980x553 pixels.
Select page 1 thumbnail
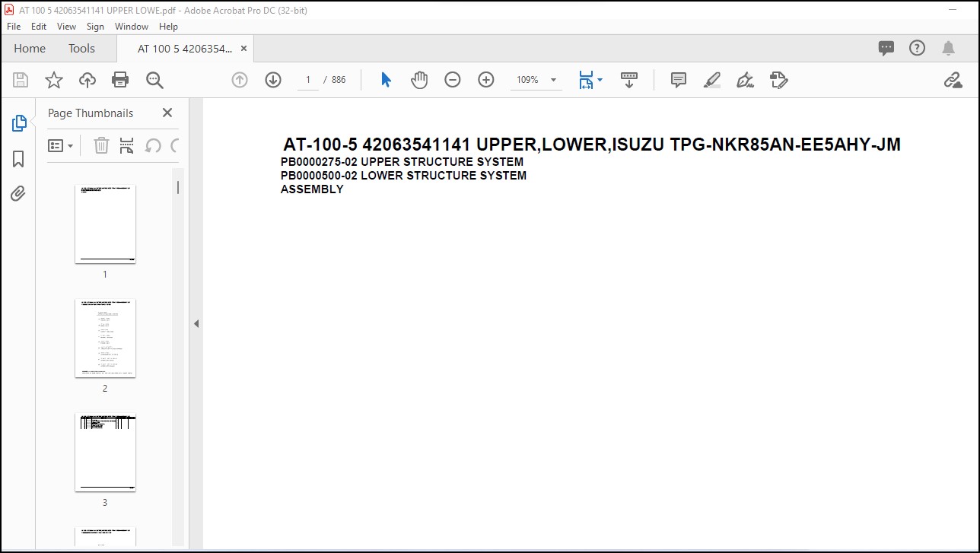click(105, 224)
